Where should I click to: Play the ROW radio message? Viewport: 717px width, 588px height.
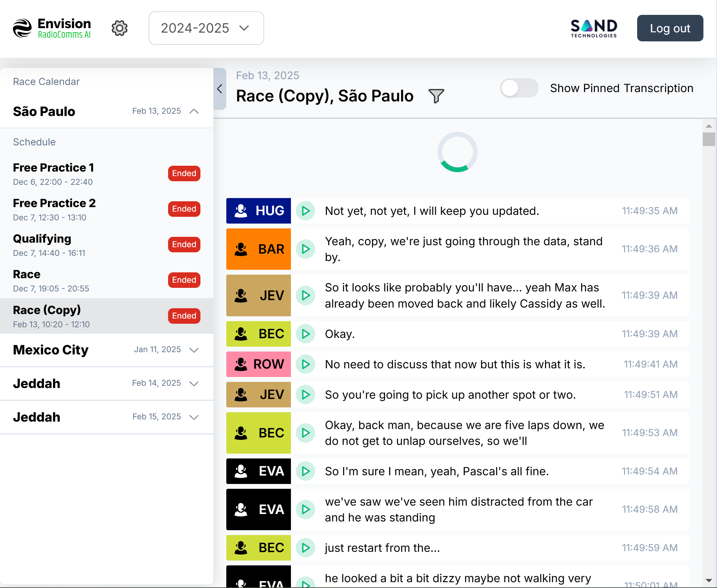click(x=305, y=364)
